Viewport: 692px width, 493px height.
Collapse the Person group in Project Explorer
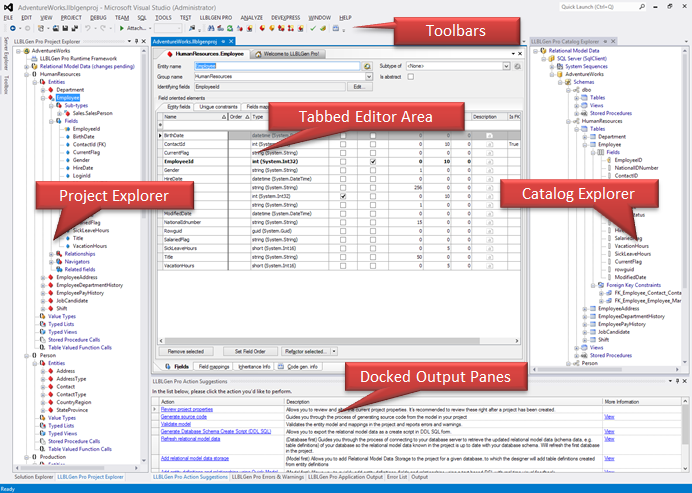click(x=27, y=355)
